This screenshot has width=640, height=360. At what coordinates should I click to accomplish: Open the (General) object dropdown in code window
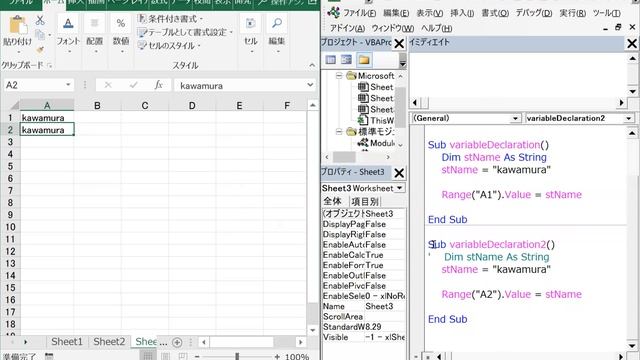pos(516,118)
